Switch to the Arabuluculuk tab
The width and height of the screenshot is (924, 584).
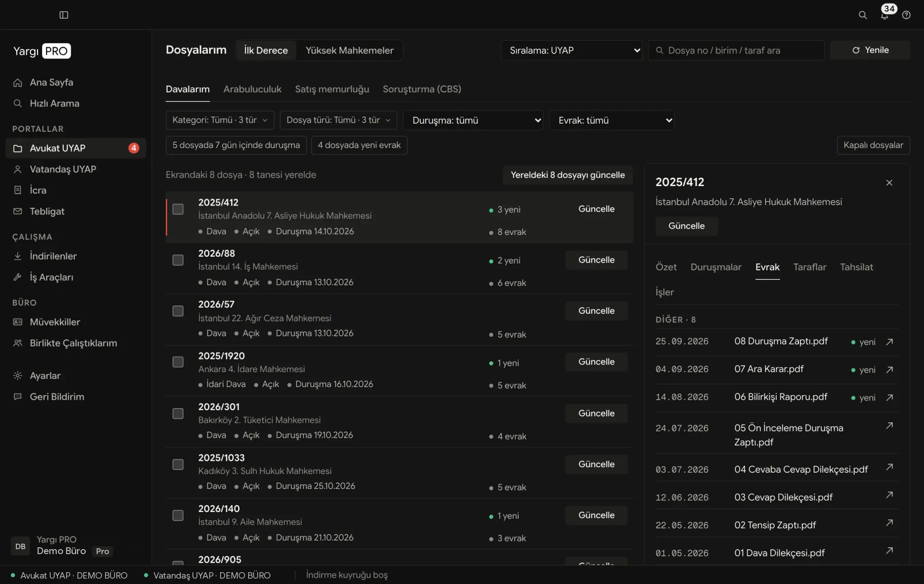pos(252,89)
